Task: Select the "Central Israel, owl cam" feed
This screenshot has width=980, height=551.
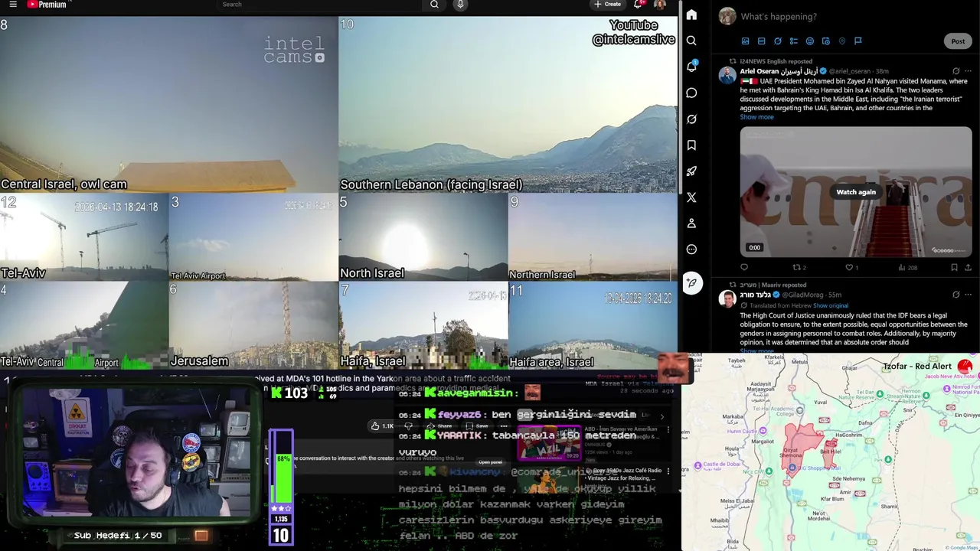Action: coord(168,105)
